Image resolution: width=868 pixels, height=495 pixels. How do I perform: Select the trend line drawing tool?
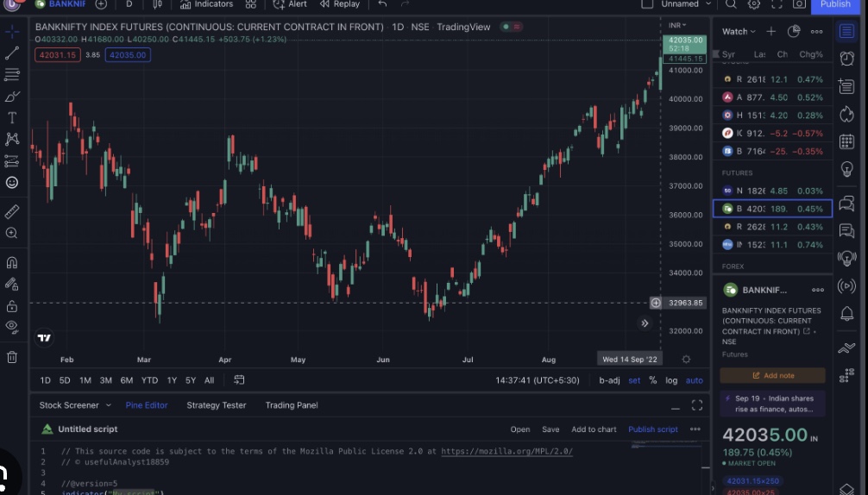point(12,53)
